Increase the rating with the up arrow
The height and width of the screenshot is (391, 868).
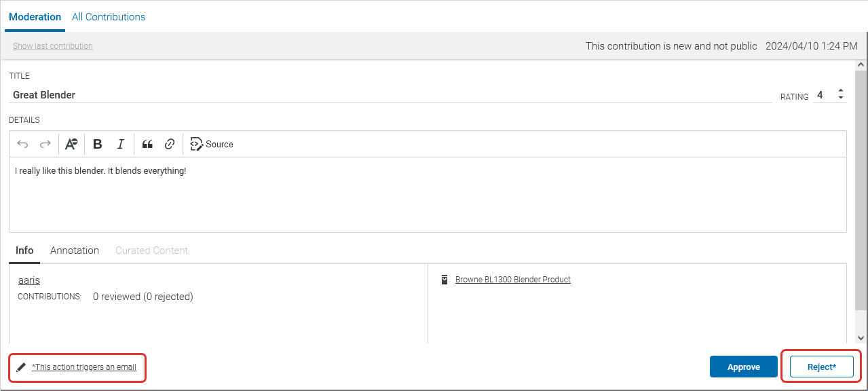[x=840, y=92]
